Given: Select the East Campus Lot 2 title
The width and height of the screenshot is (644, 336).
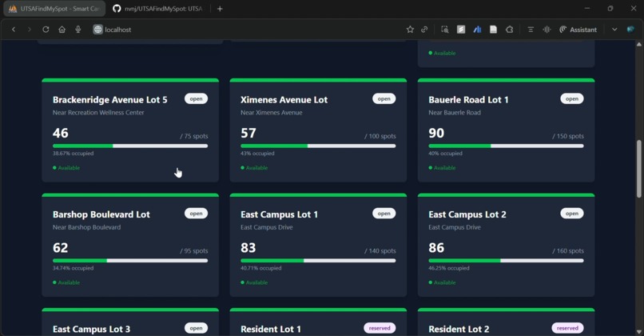Looking at the screenshot, I should pyautogui.click(x=467, y=214).
